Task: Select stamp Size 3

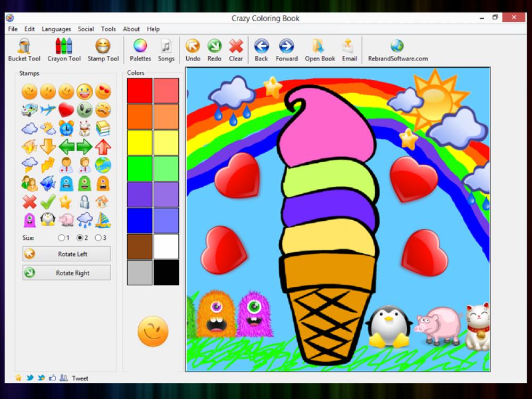Action: [97, 238]
